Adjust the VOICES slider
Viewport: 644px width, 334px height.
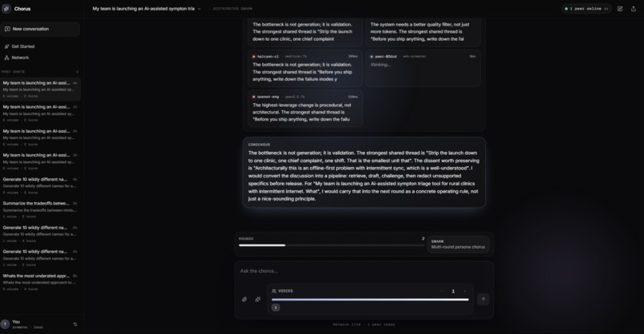point(370,300)
